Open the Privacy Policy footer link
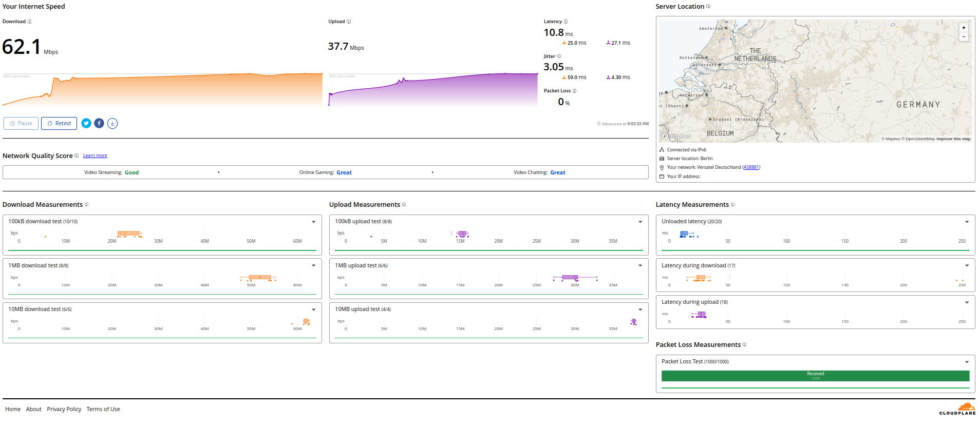 click(64, 409)
